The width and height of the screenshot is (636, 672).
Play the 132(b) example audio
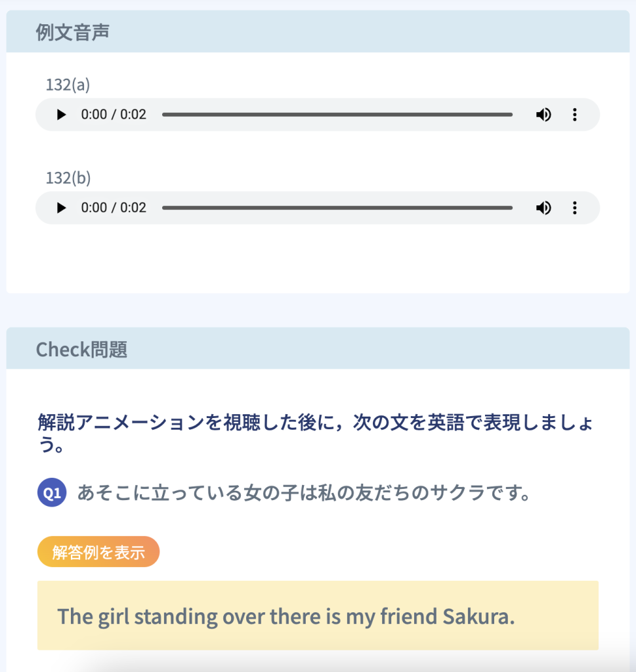62,208
